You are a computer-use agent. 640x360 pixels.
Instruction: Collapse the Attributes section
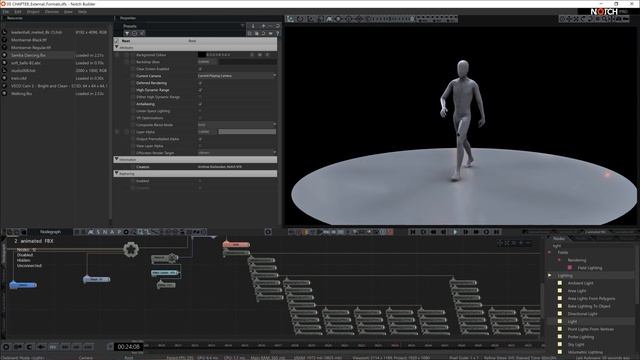pos(117,47)
